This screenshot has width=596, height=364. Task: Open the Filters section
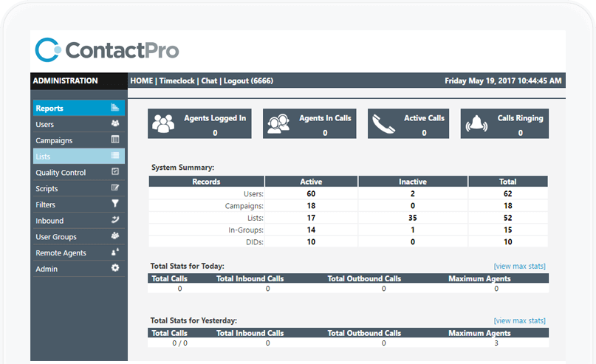pos(79,205)
